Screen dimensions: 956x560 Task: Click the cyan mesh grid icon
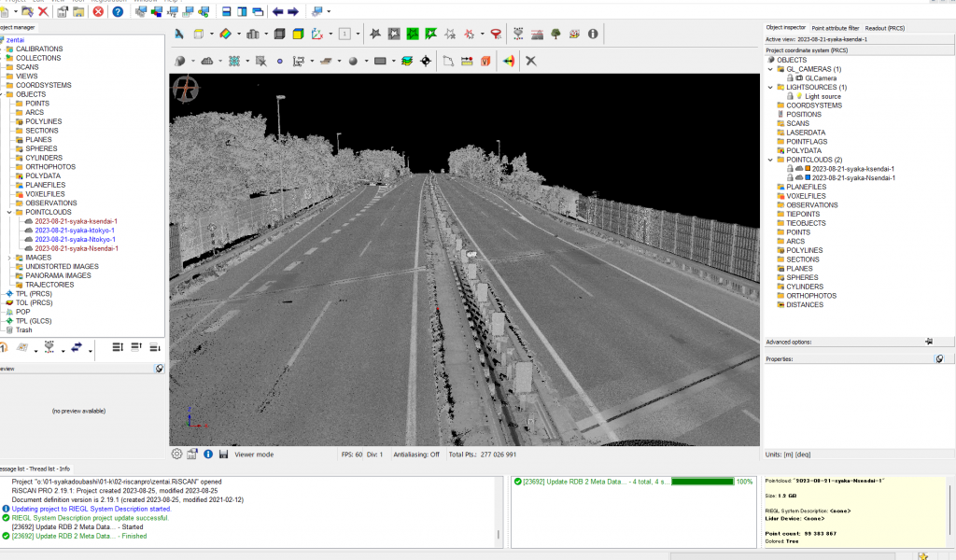pos(234,61)
